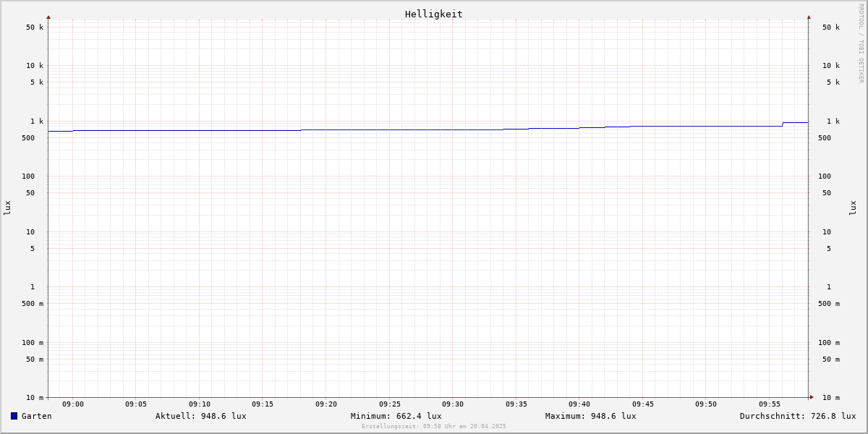Click the 500 m label on right axis

click(829, 304)
